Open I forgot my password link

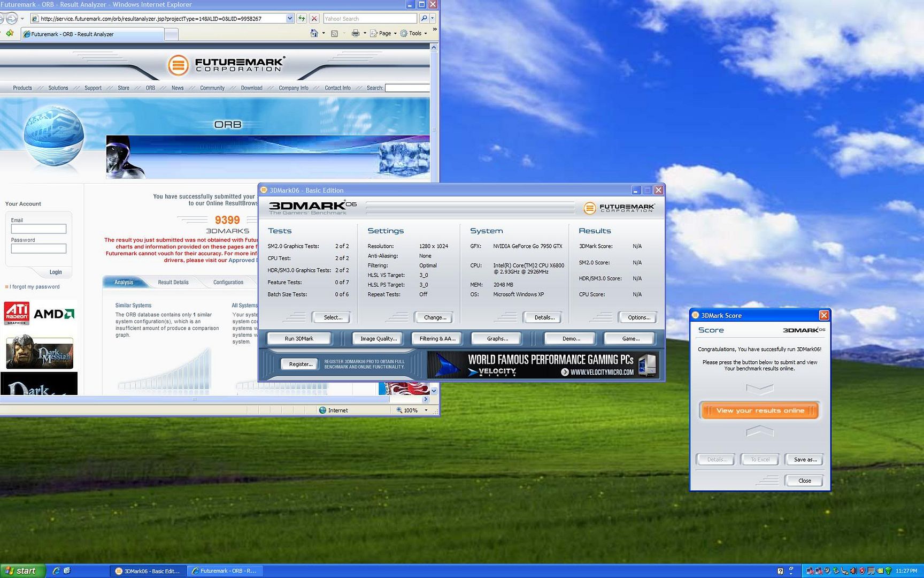click(x=35, y=287)
